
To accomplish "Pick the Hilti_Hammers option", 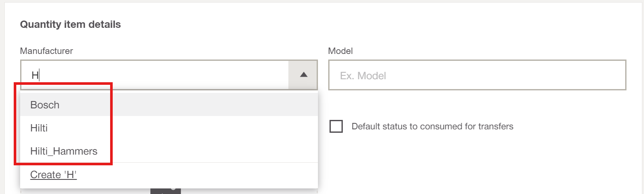I will [x=64, y=151].
